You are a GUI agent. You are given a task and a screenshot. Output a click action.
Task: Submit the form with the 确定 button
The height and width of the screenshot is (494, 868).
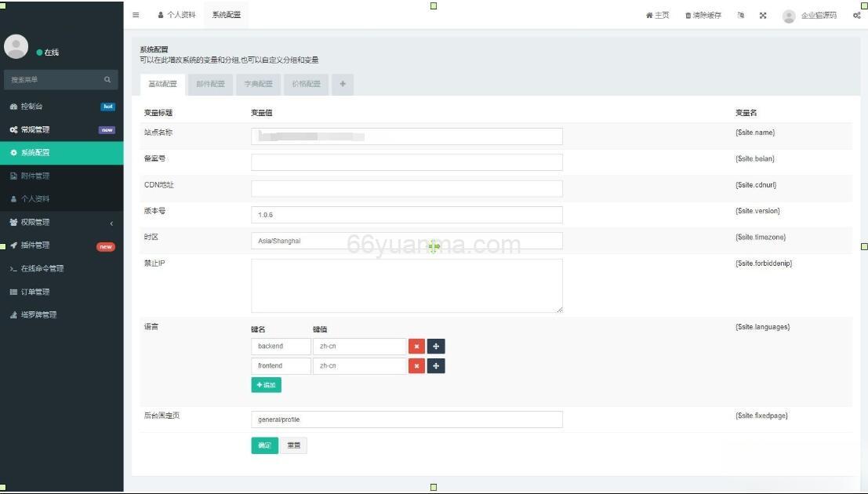(264, 445)
